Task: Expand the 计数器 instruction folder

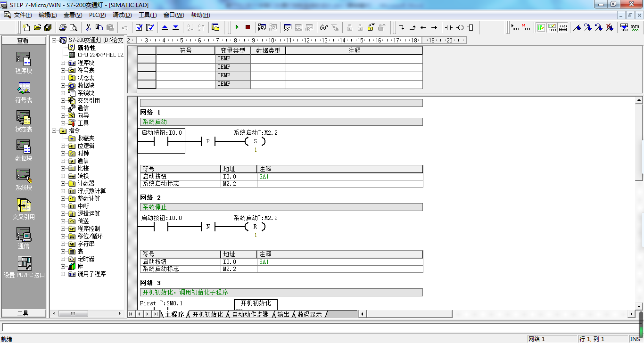Action: 63,183
